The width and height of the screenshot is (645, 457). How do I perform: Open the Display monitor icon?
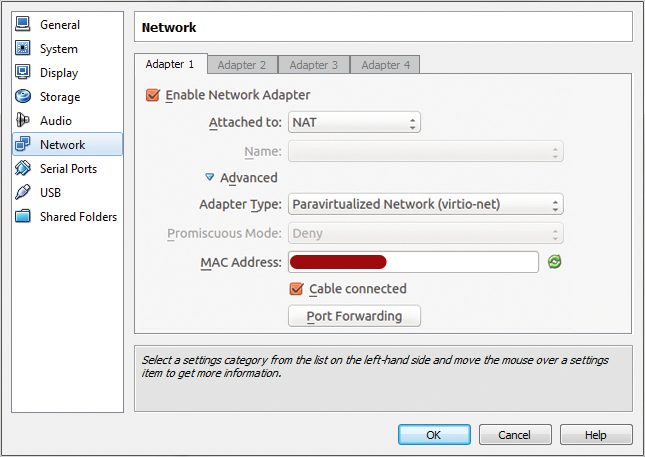[x=23, y=72]
